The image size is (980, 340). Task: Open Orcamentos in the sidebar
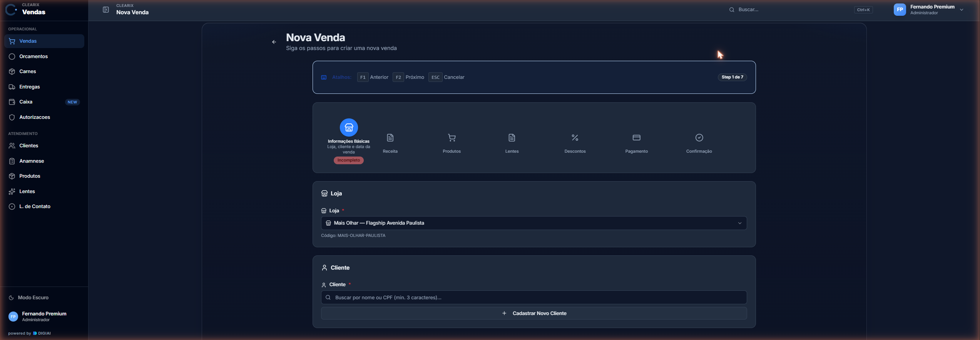44,57
